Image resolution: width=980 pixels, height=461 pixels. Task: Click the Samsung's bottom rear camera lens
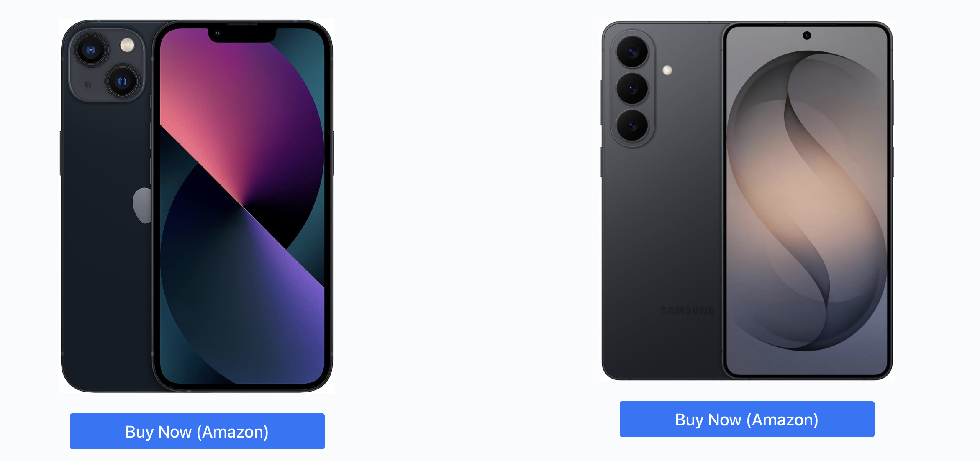pos(632,125)
